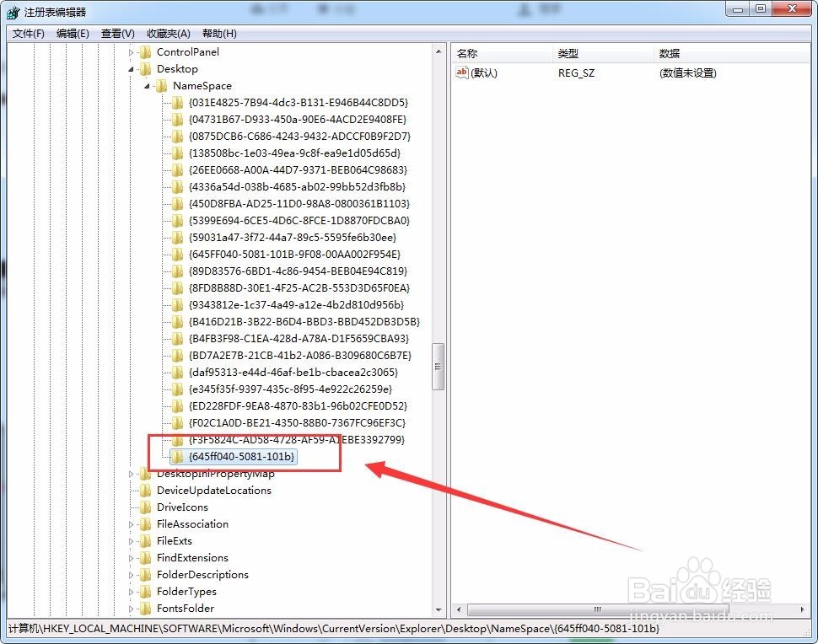
Task: Click folder icon of {04731B67-D933-450a-90E6-4ACD2E9408FE}
Action: (x=178, y=120)
